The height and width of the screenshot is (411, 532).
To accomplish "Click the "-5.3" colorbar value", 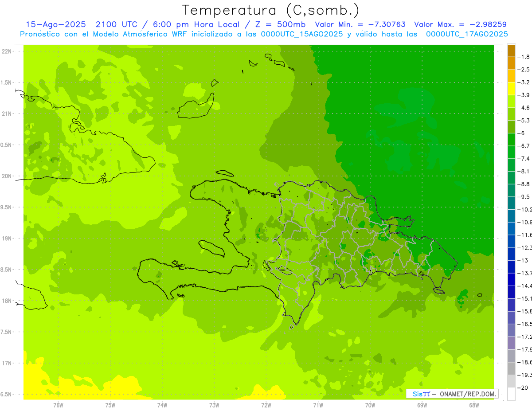I will pos(524,120).
